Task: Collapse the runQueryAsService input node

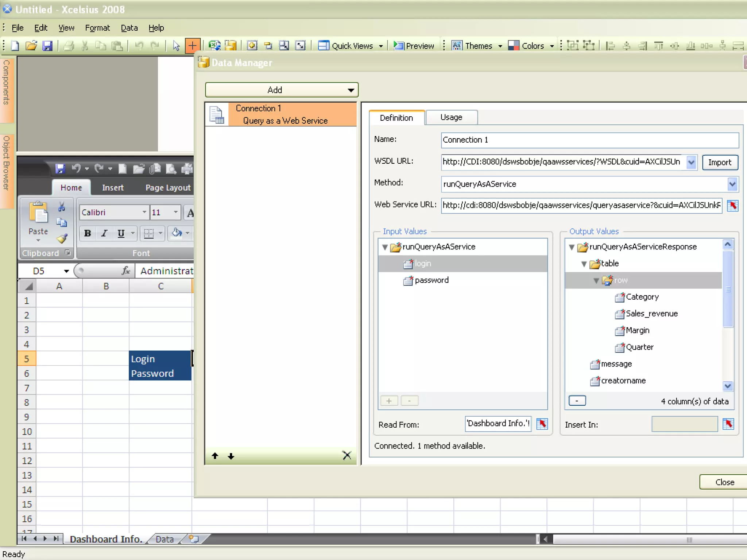Action: pos(384,247)
